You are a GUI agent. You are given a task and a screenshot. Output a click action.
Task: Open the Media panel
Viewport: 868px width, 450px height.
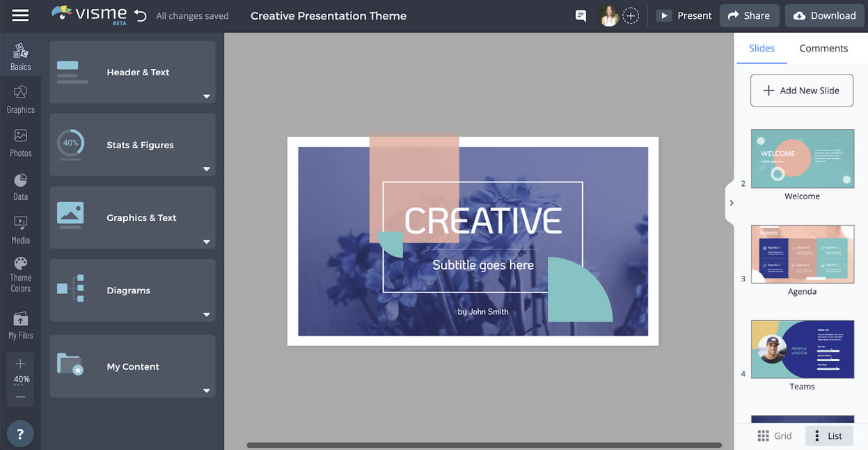point(20,231)
